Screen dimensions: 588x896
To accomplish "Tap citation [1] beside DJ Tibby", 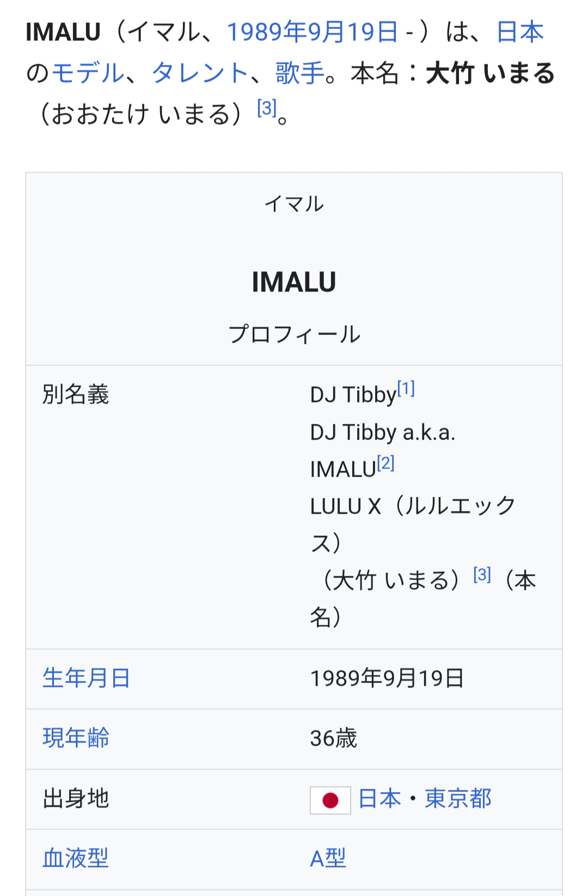I will [406, 389].
